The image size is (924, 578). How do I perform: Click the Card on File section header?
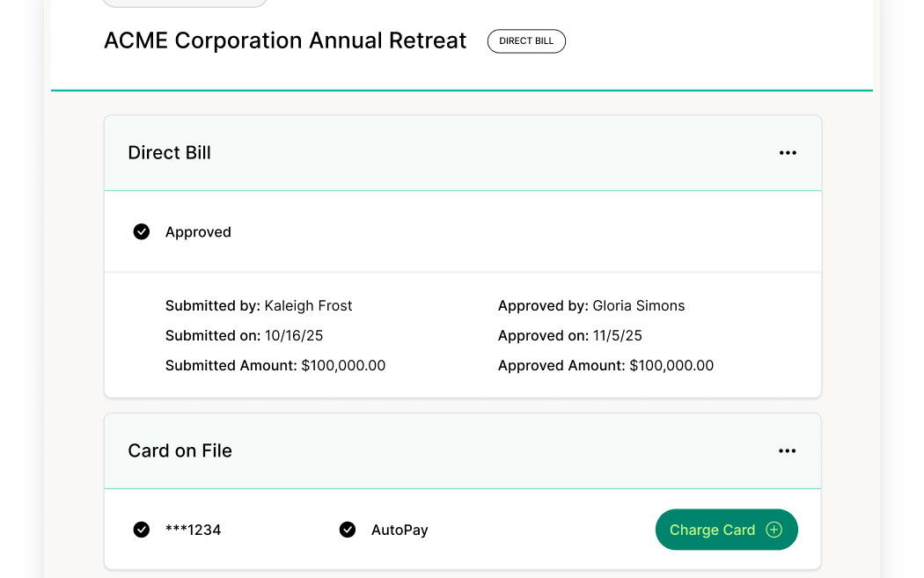tap(180, 451)
